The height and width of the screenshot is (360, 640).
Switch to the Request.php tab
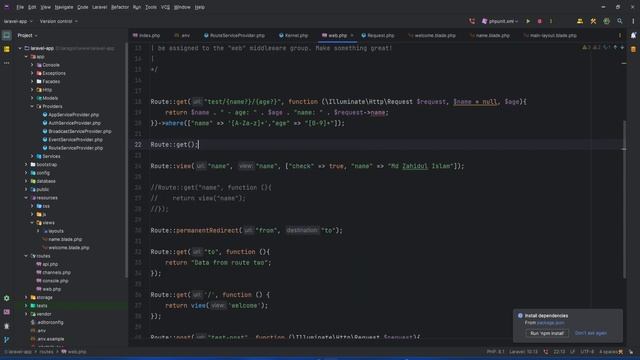click(x=378, y=36)
